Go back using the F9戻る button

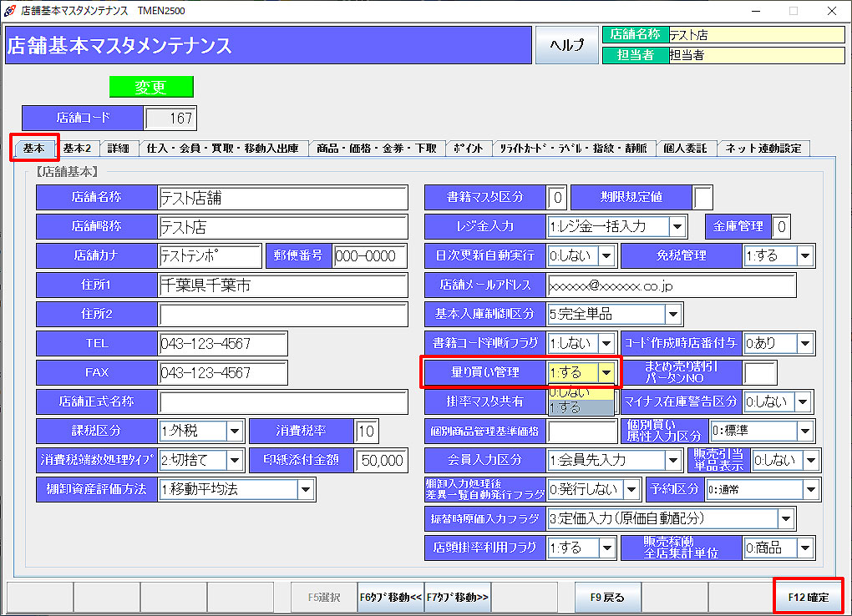click(607, 597)
